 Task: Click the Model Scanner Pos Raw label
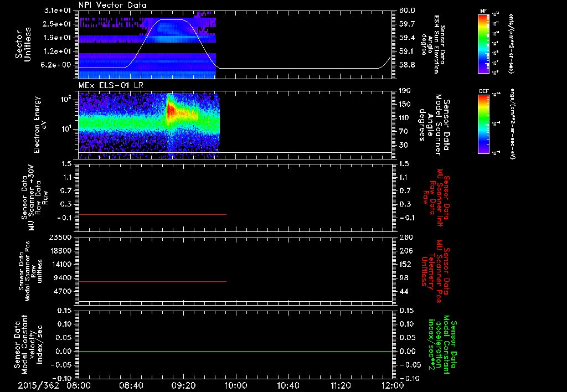click(x=31, y=271)
